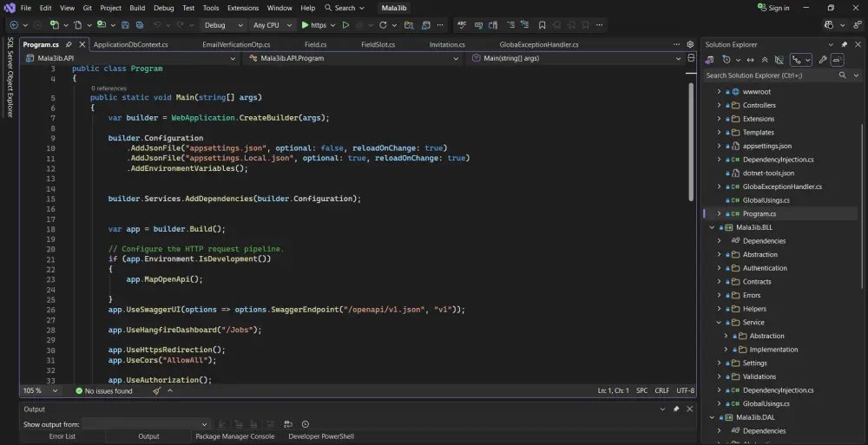
Task: Open the Build menu
Action: [137, 8]
